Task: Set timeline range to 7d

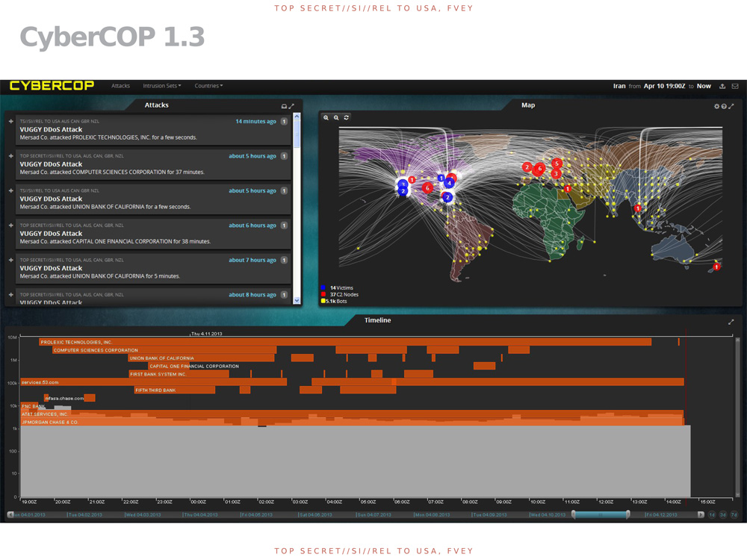Action: [734, 514]
